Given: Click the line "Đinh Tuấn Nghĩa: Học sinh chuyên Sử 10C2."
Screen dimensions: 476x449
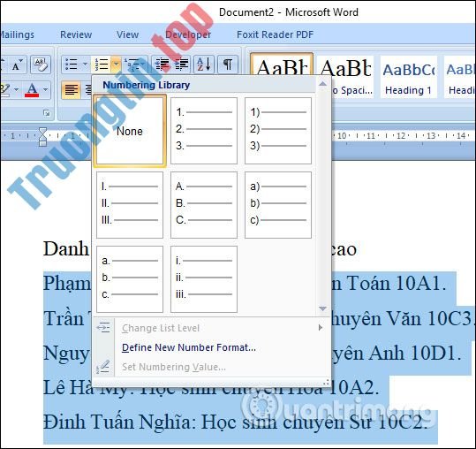Looking at the screenshot, I should (x=236, y=422).
